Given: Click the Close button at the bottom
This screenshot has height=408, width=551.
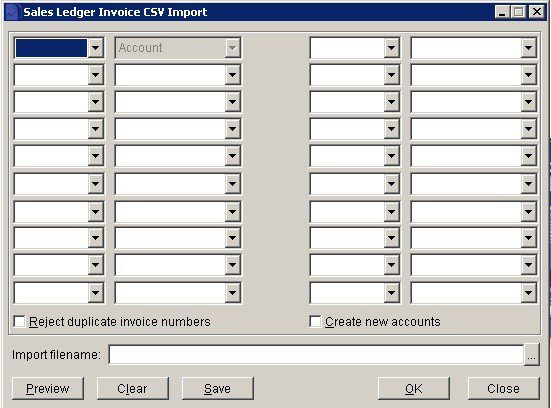Looking at the screenshot, I should pos(503,388).
